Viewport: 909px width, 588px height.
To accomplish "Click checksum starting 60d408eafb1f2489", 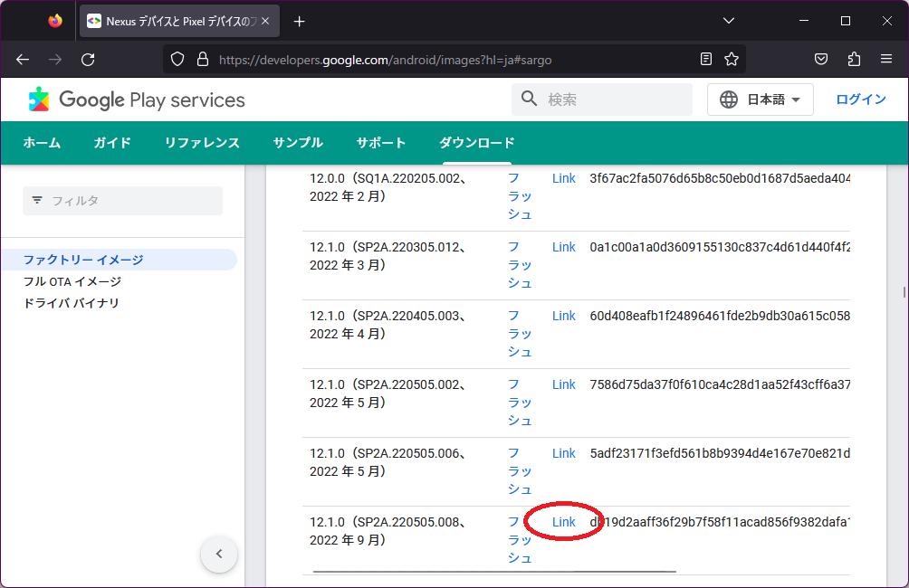I will (720, 317).
